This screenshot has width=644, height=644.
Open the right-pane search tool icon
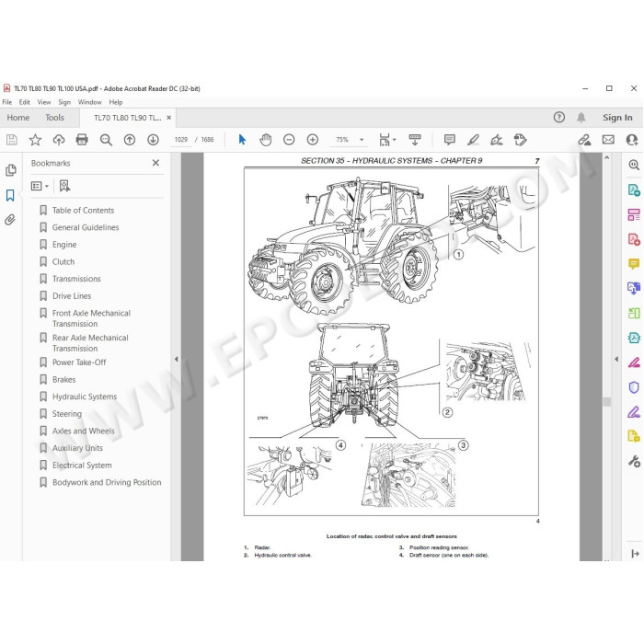634,165
